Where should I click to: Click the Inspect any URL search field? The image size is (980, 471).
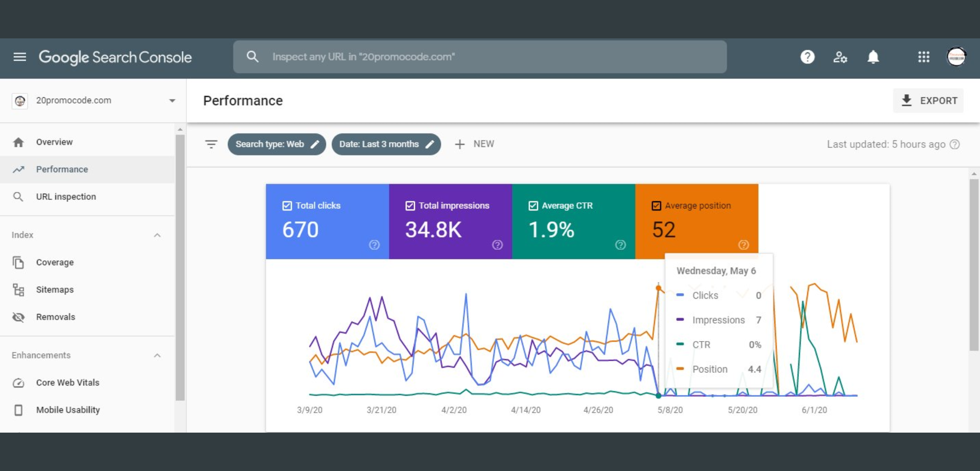(x=480, y=57)
